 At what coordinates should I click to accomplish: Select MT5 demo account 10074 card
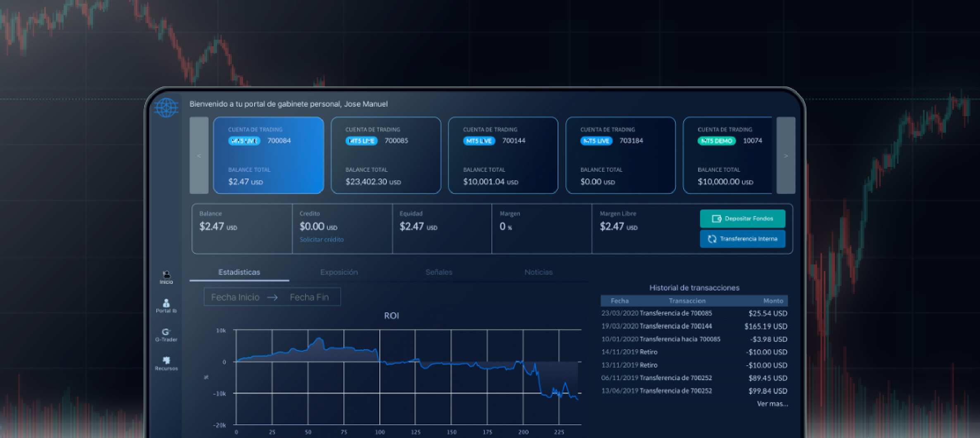[x=727, y=155]
